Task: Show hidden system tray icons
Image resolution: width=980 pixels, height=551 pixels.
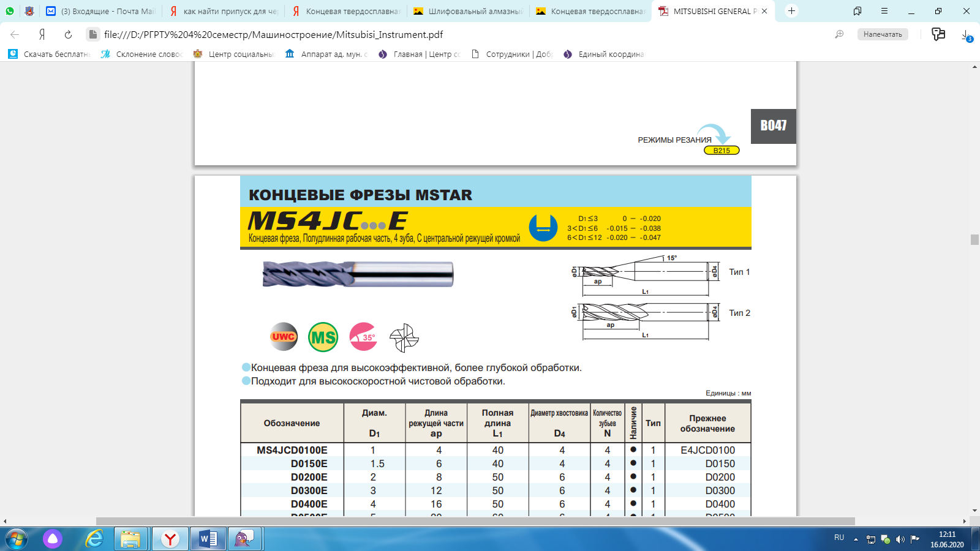Action: point(856,539)
